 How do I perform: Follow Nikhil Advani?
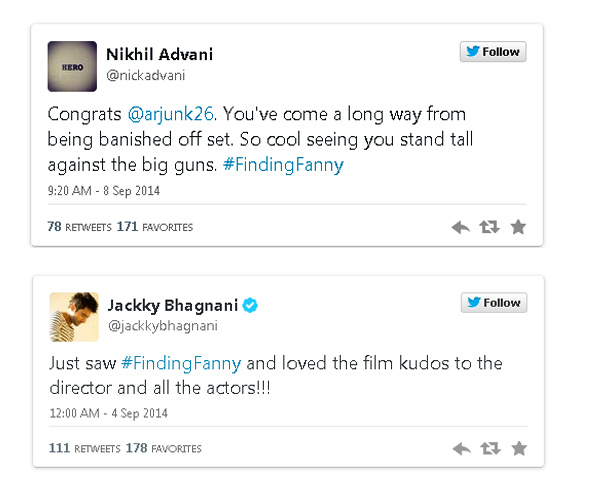point(493,52)
